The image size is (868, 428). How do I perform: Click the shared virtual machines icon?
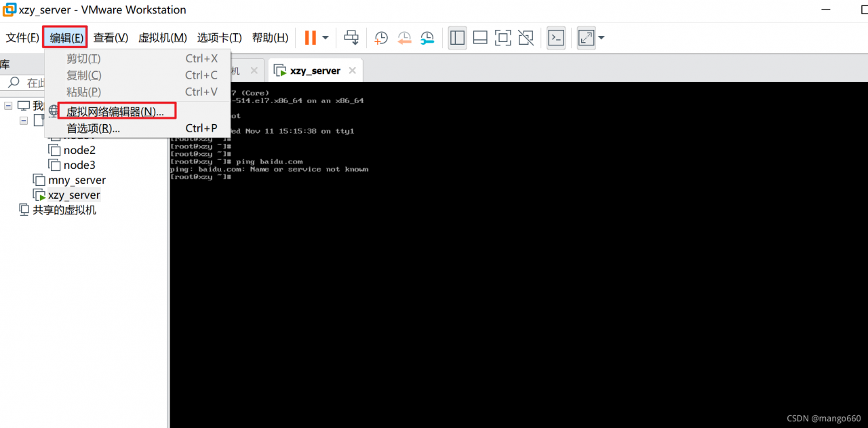tap(24, 210)
